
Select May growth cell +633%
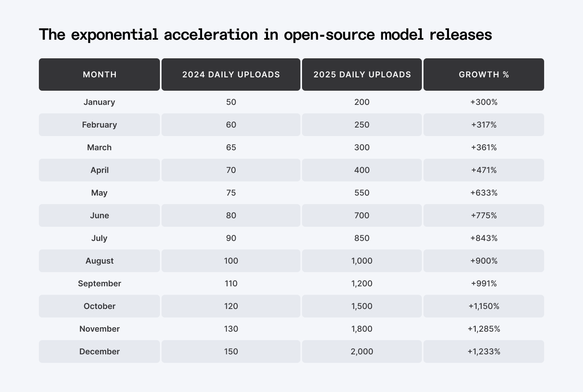pos(484,193)
